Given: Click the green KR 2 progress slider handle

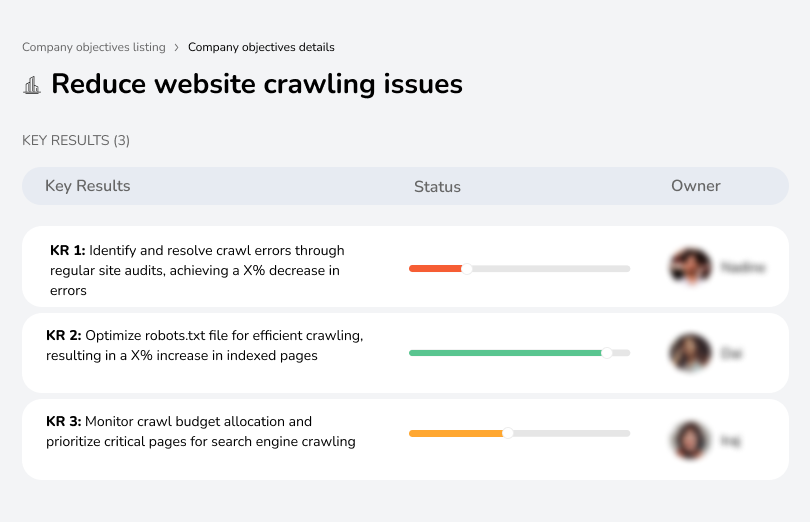Looking at the screenshot, I should point(607,353).
